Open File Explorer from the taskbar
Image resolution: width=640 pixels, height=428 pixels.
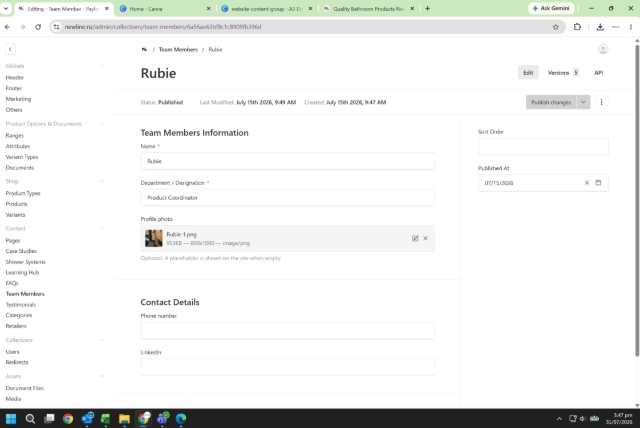[124, 419]
